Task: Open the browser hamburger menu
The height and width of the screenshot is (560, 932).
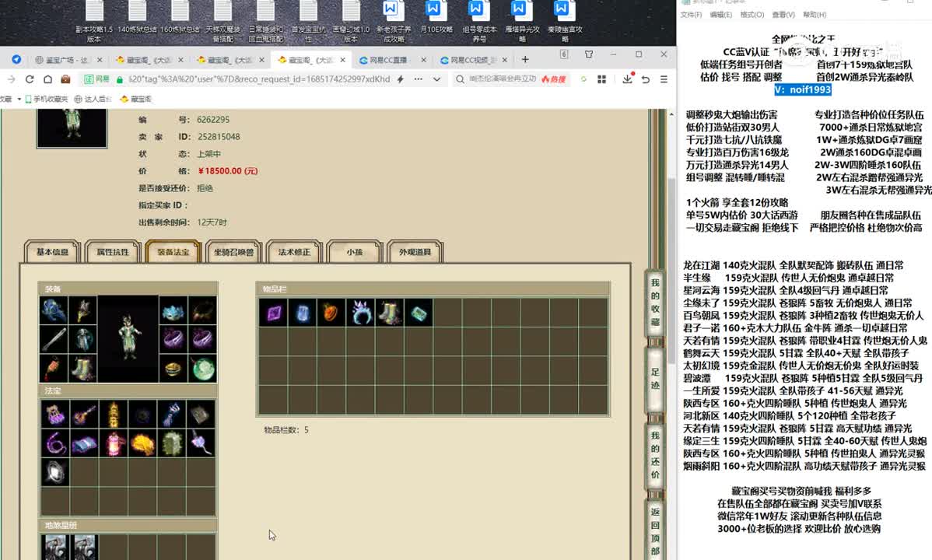Action: click(x=664, y=79)
